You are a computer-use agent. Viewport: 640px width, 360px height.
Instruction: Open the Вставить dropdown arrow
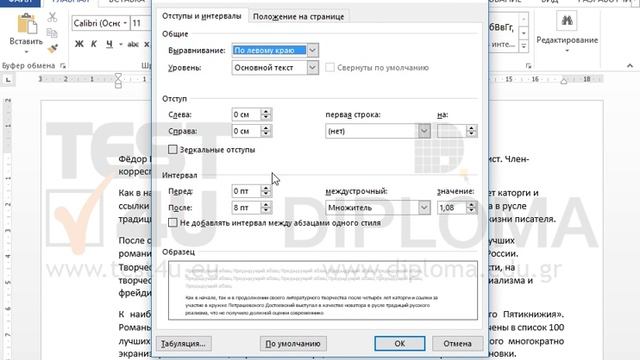pyautogui.click(x=26, y=52)
